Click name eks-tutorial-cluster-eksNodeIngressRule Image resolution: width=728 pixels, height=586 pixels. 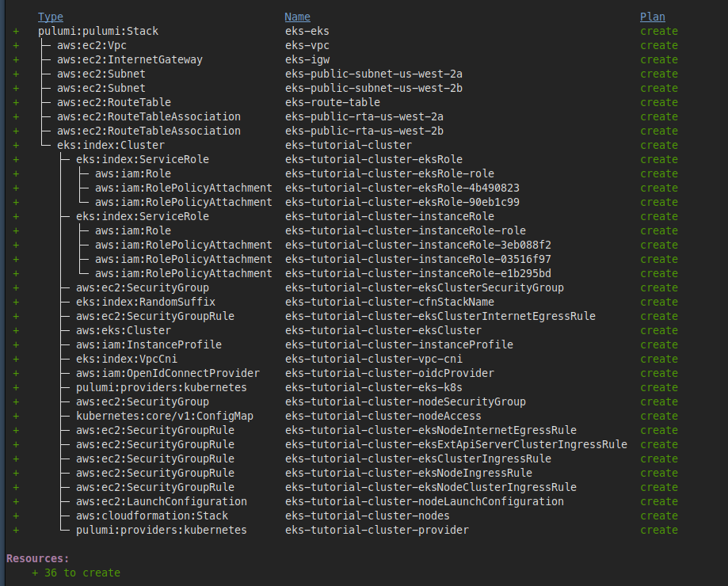click(409, 474)
